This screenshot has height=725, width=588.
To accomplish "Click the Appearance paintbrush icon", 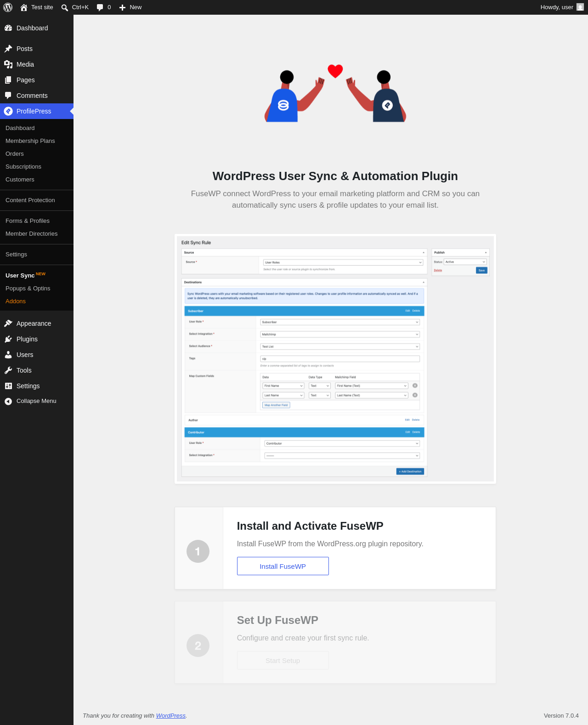I will [x=8, y=323].
